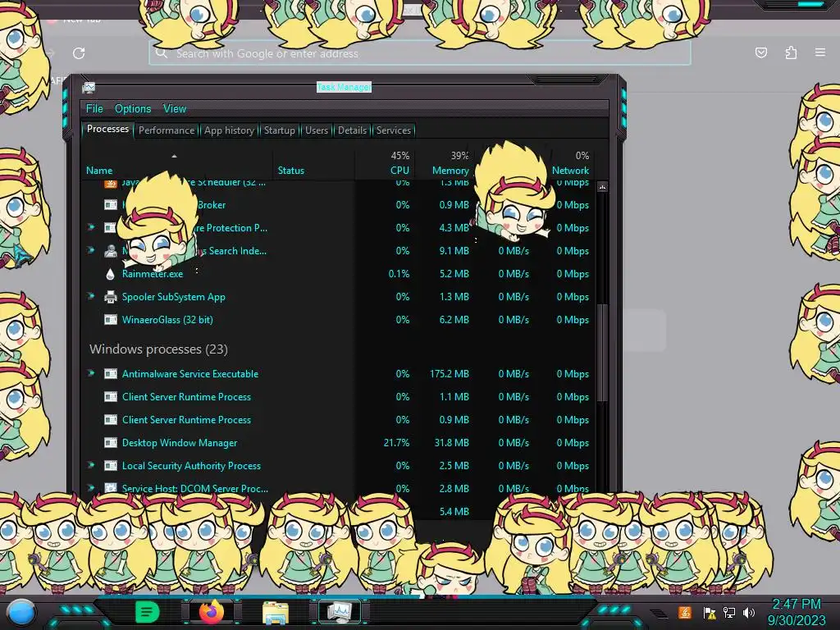The width and height of the screenshot is (840, 630).
Task: Open the File menu in Task Manager
Action: tap(94, 109)
